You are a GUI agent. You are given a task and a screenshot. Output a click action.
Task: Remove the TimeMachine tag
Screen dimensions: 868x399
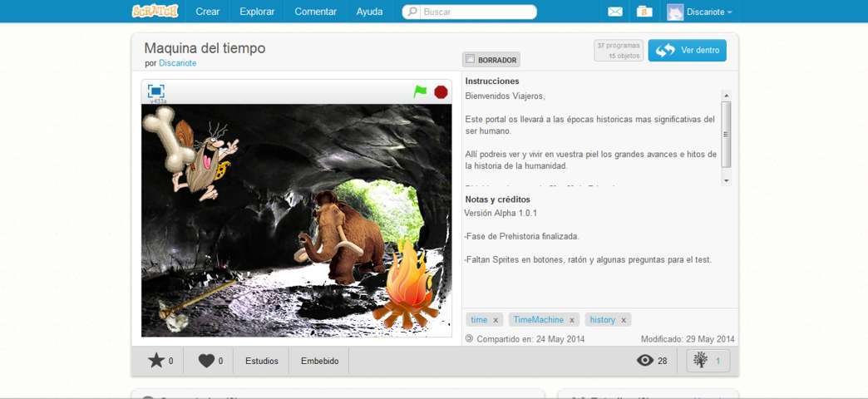(572, 320)
